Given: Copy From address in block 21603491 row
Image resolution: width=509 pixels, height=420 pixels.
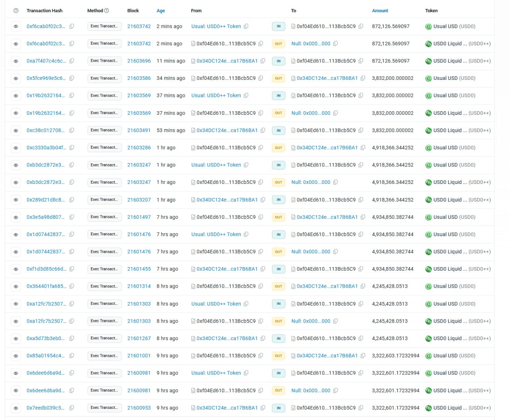Looking at the screenshot, I should tap(263, 130).
